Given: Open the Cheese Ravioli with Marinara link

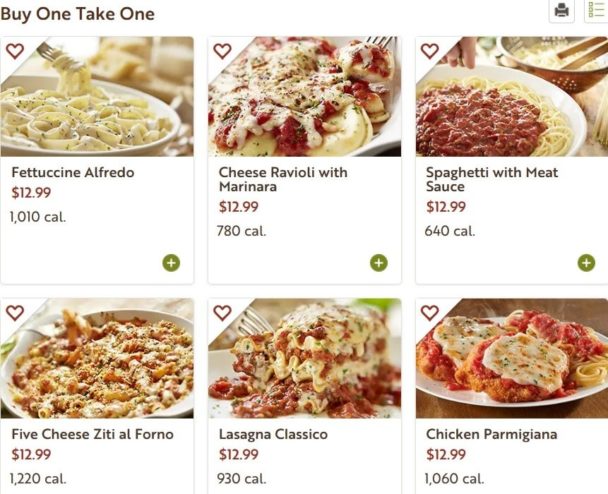Looking at the screenshot, I should (x=283, y=179).
